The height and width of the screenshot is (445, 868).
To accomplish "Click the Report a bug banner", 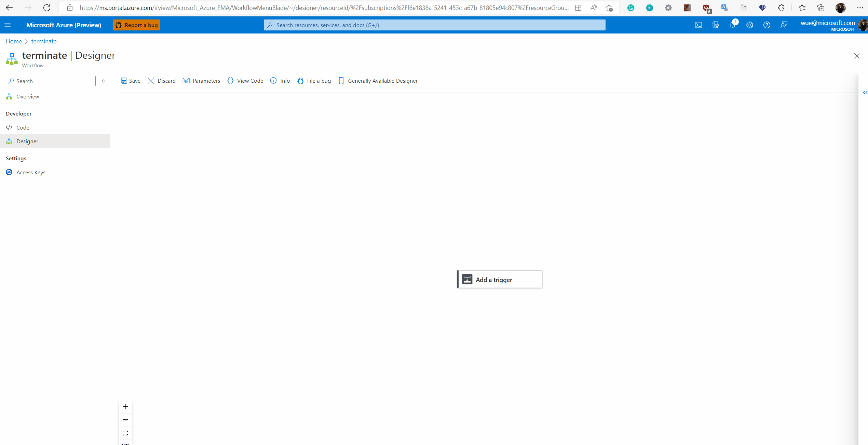I will tap(136, 25).
